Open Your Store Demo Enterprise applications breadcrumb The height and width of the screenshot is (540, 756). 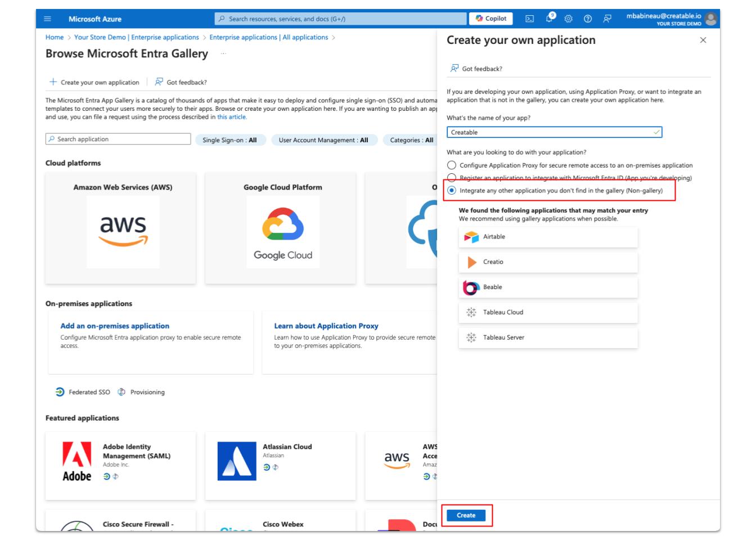[x=137, y=37]
